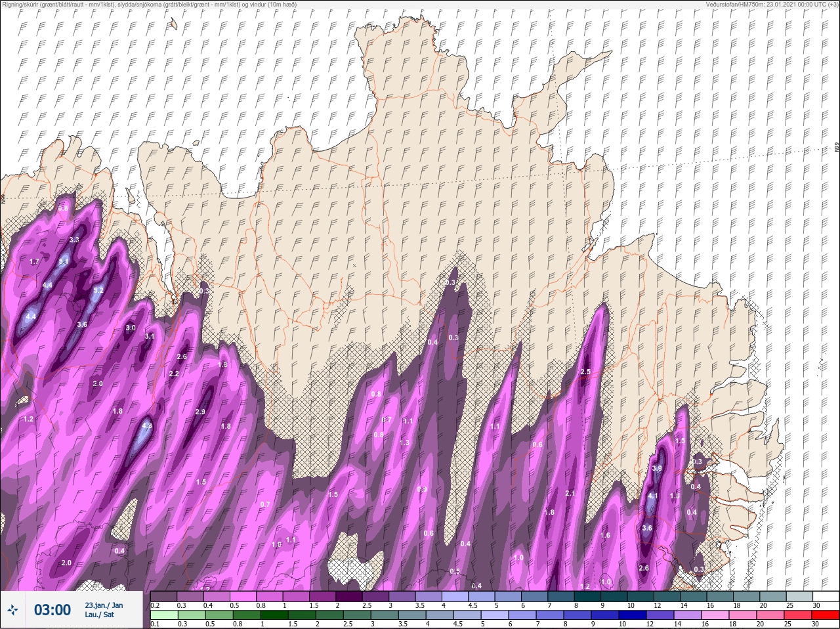The height and width of the screenshot is (629, 840).
Task: Click the date text '23.jan./ Jan'
Action: (104, 605)
